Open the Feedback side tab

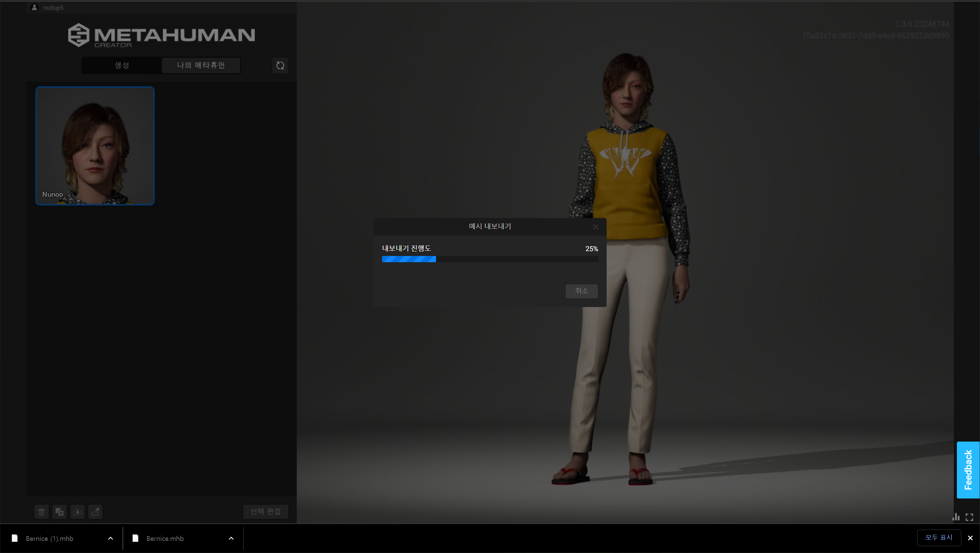click(x=968, y=470)
